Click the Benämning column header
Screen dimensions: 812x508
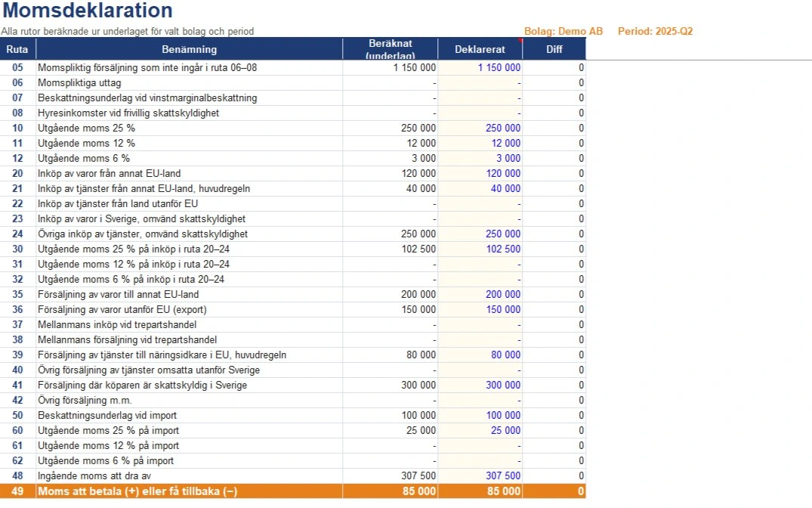coord(189,49)
